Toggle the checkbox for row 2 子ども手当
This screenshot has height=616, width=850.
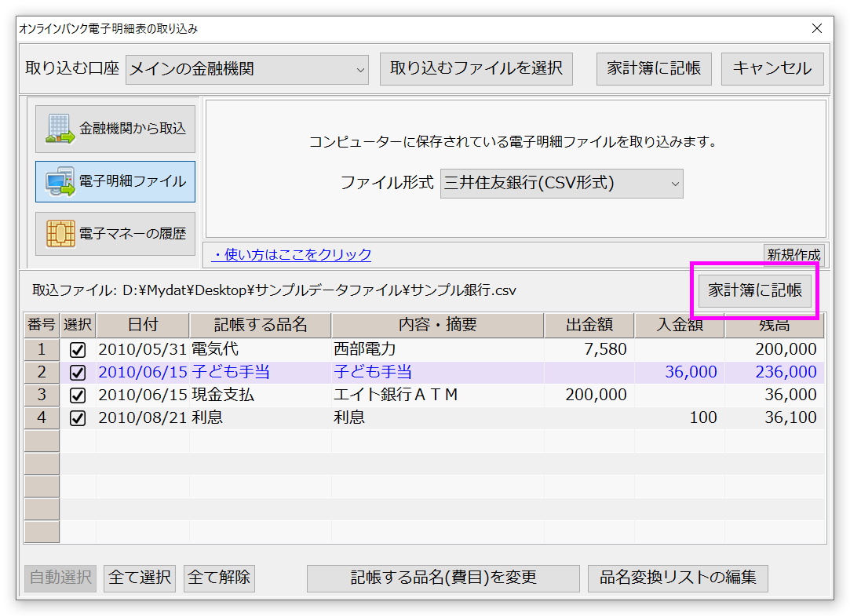(78, 373)
